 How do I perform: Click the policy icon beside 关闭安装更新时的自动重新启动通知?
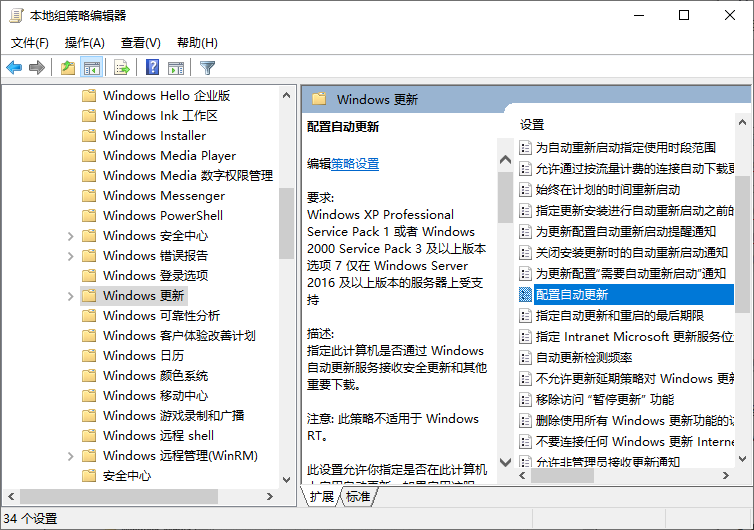(x=526, y=252)
